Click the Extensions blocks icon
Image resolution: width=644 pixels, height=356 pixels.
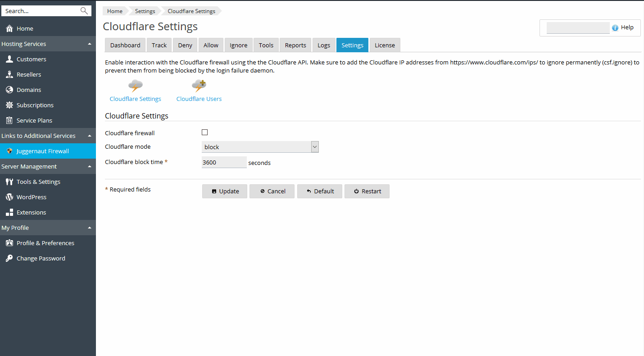[9, 212]
